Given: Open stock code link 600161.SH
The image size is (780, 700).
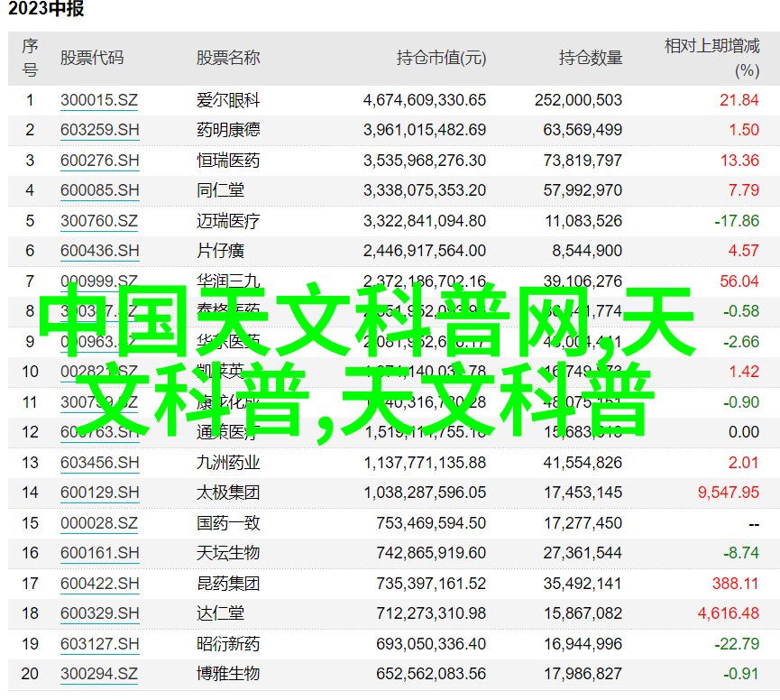Looking at the screenshot, I should pos(99,553).
